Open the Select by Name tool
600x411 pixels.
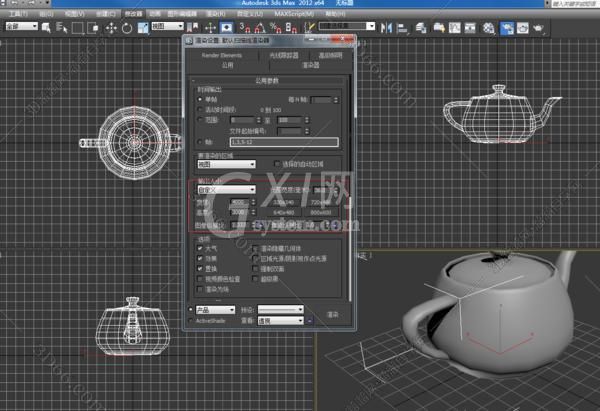(61, 28)
